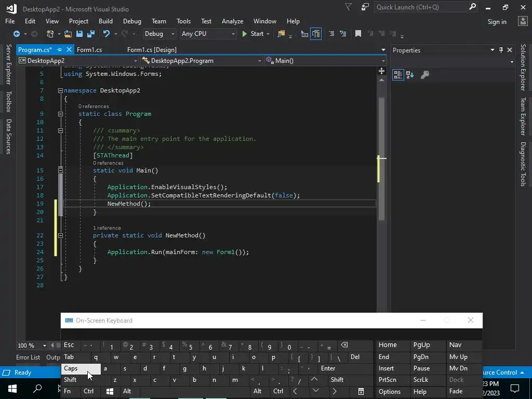Screen dimensions: 532x399
Task: Decrease line indent using toolbar icon
Action: pos(331,34)
